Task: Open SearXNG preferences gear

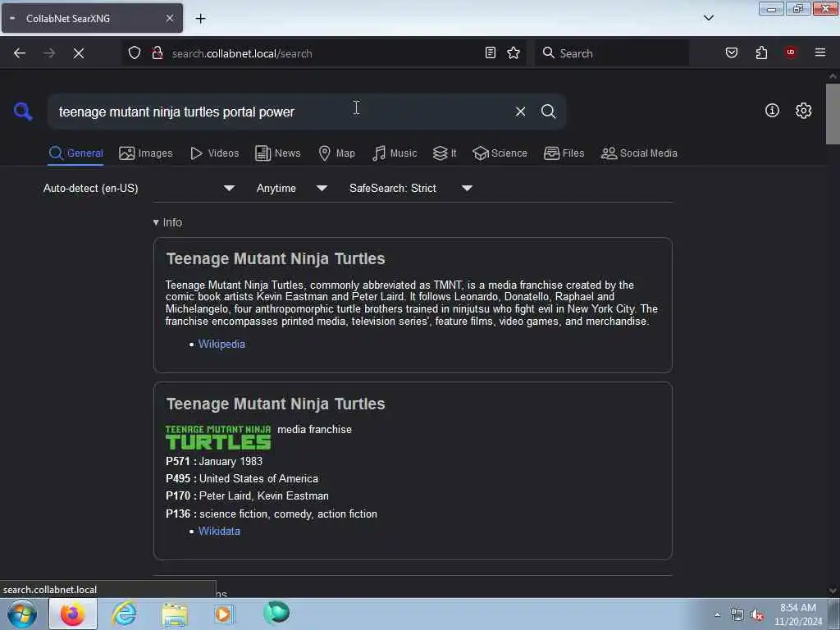Action: (803, 111)
